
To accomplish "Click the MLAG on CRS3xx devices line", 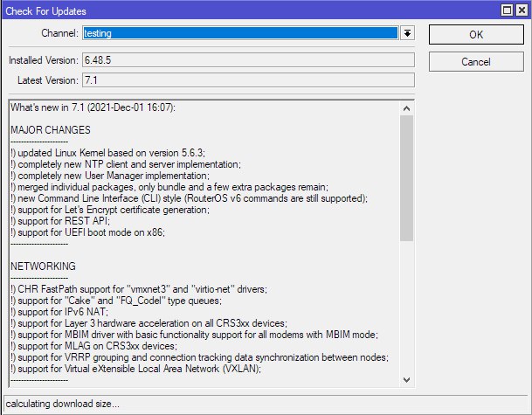I will coord(93,346).
